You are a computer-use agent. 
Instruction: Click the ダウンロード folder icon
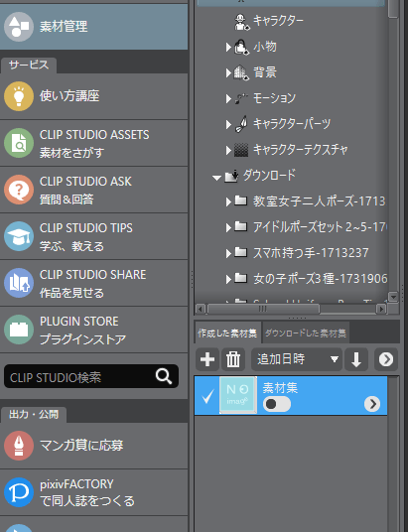231,176
